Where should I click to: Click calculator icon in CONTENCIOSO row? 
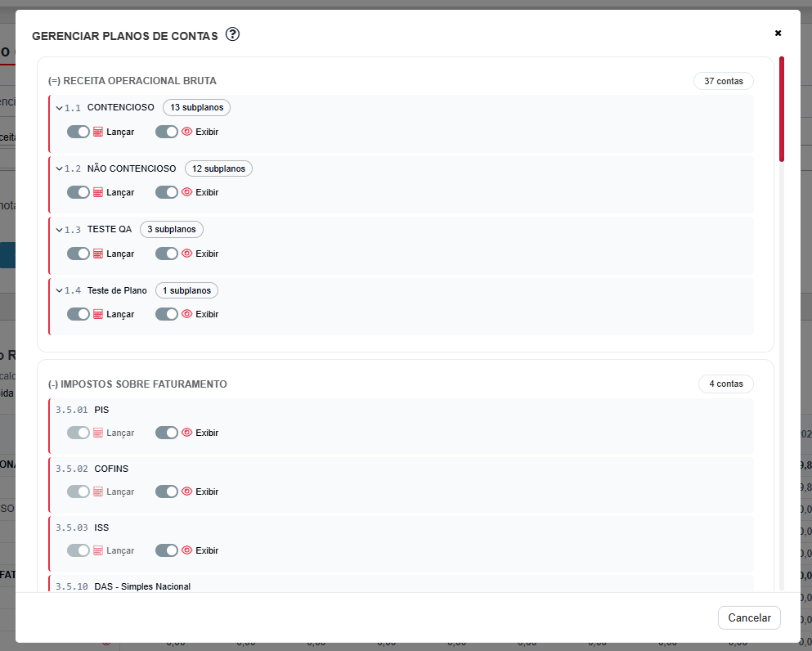(x=98, y=132)
